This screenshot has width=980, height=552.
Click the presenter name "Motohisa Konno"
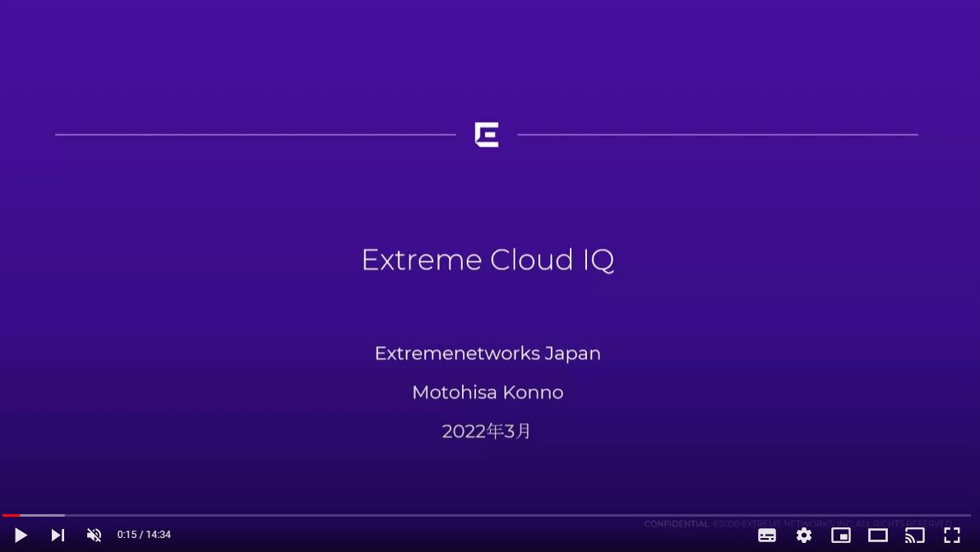488,393
